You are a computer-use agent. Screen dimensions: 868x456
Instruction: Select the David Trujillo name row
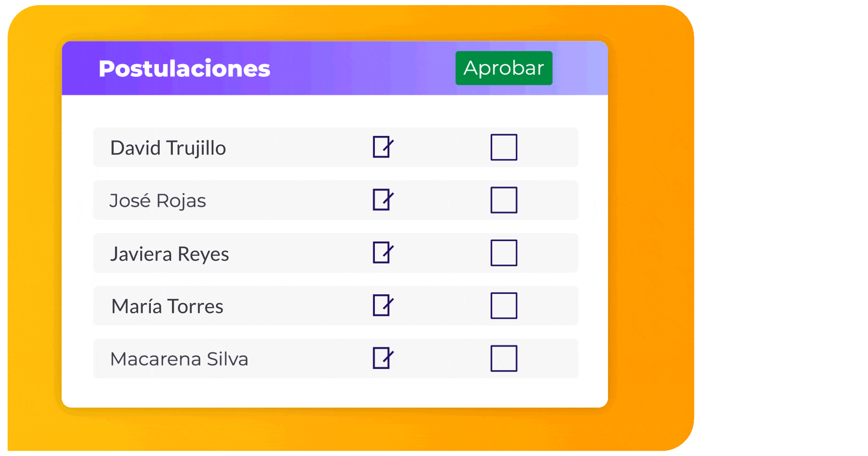coord(336,147)
